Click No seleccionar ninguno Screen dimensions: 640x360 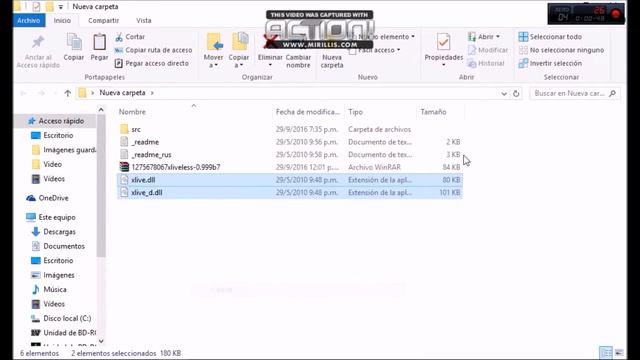pos(561,50)
